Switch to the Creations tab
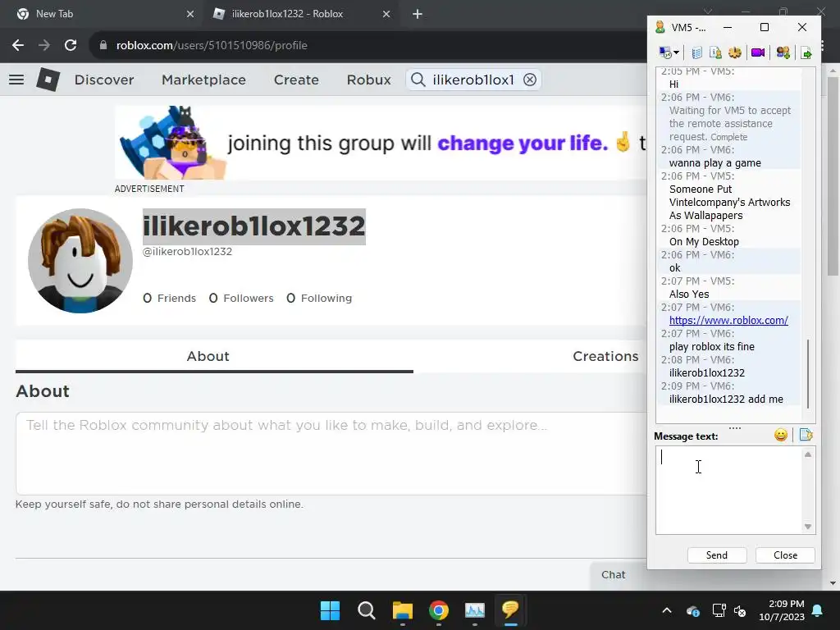The width and height of the screenshot is (840, 630). (605, 356)
